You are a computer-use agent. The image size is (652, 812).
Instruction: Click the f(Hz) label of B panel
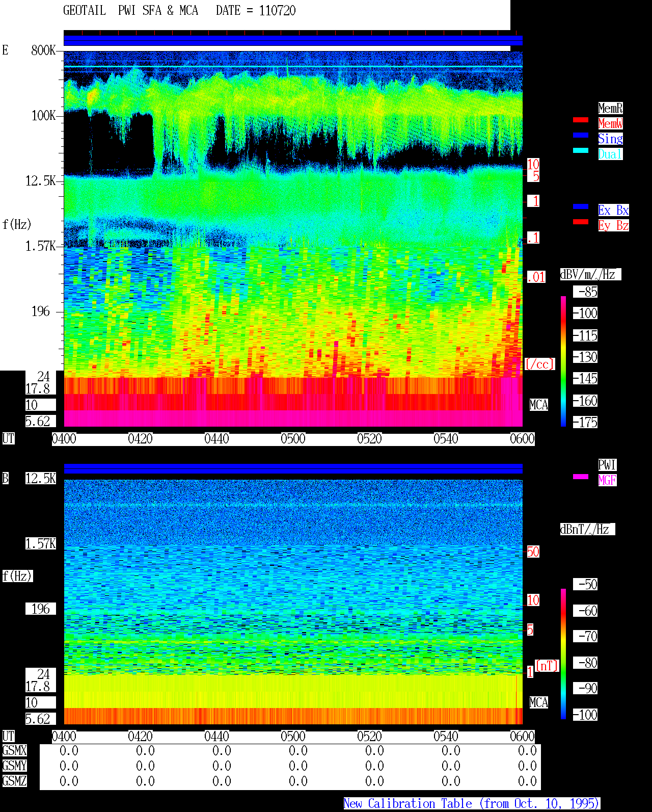[x=17, y=576]
